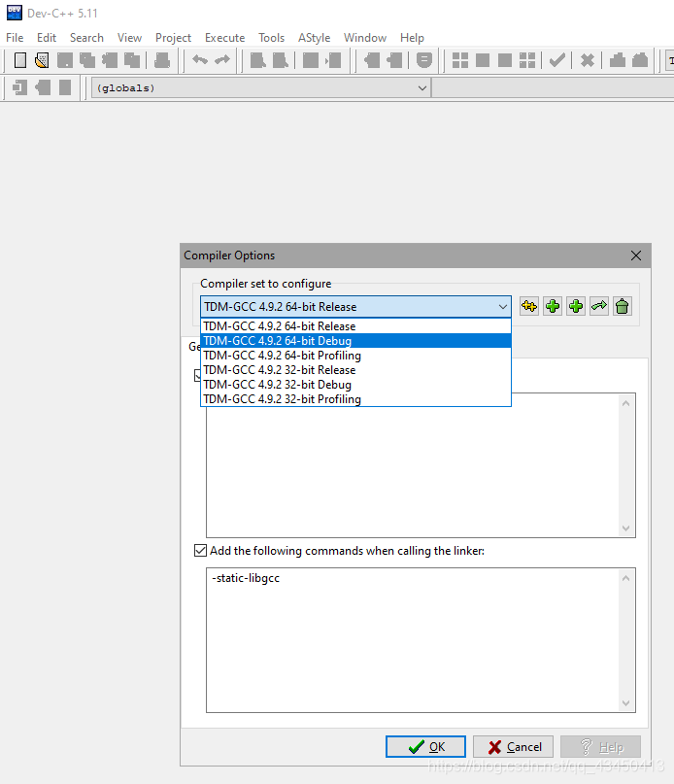The width and height of the screenshot is (674, 784).
Task: Close the Compiler Options dialog
Action: tap(635, 256)
